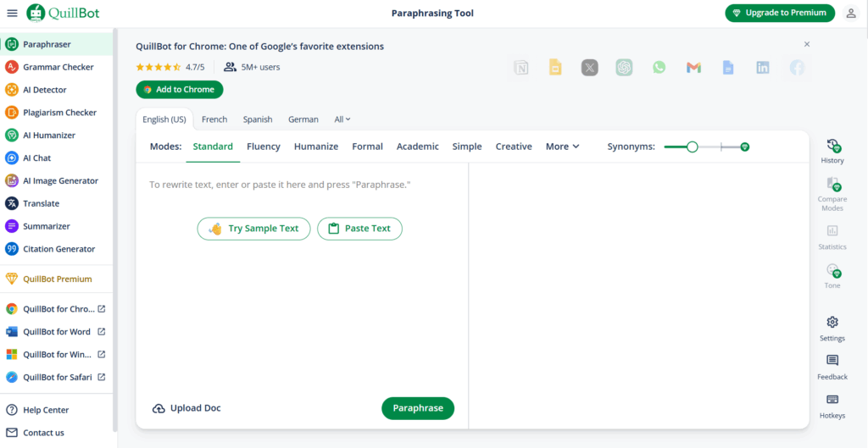Select Fluency mode
868x448 pixels.
(264, 147)
